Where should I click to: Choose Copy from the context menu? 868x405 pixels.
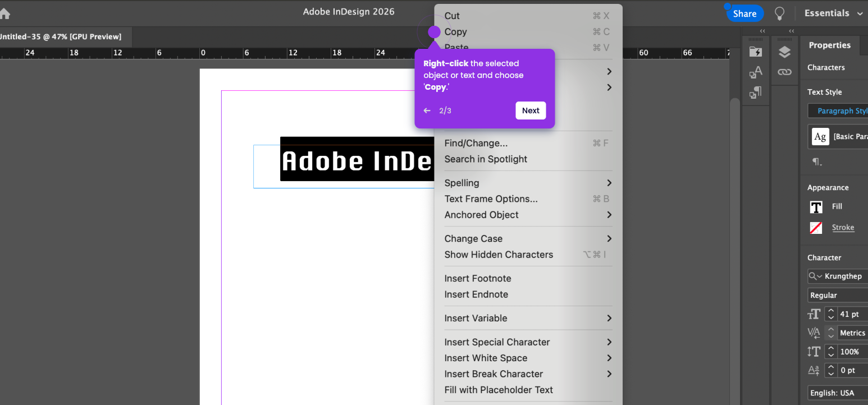click(x=528, y=32)
